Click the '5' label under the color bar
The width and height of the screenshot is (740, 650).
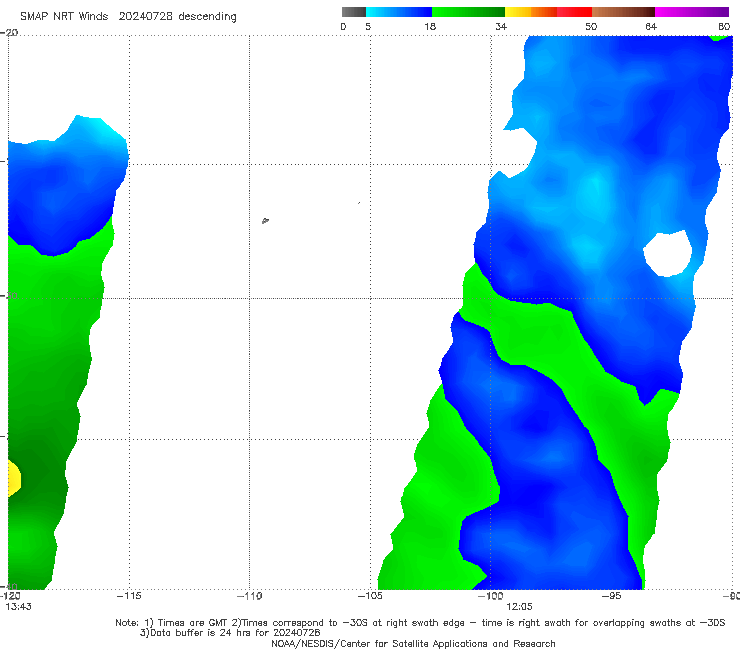[x=368, y=26]
